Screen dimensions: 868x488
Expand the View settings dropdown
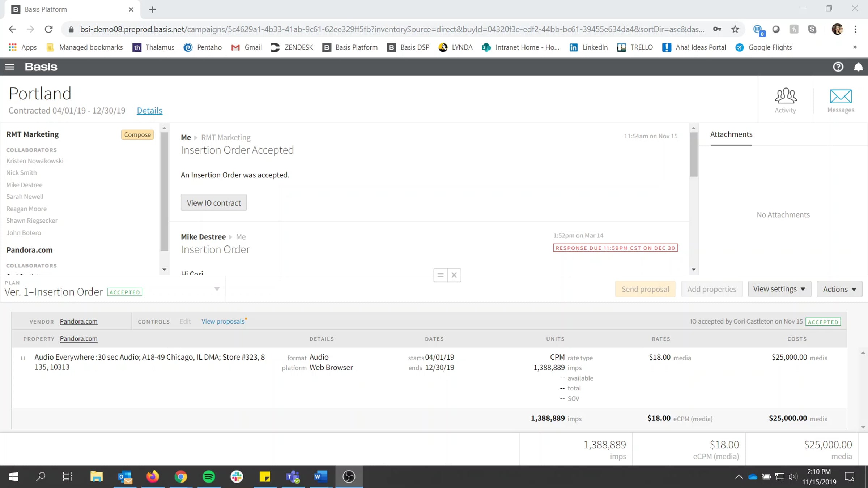(x=779, y=289)
